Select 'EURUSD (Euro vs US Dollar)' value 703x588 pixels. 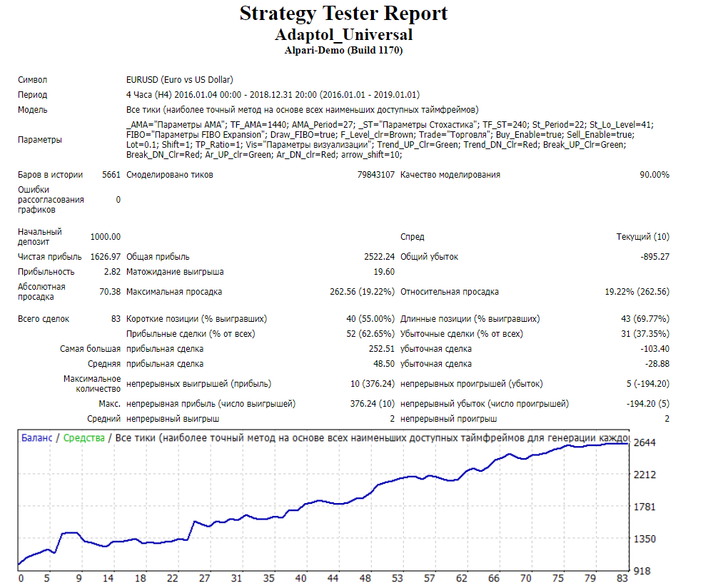coord(179,80)
